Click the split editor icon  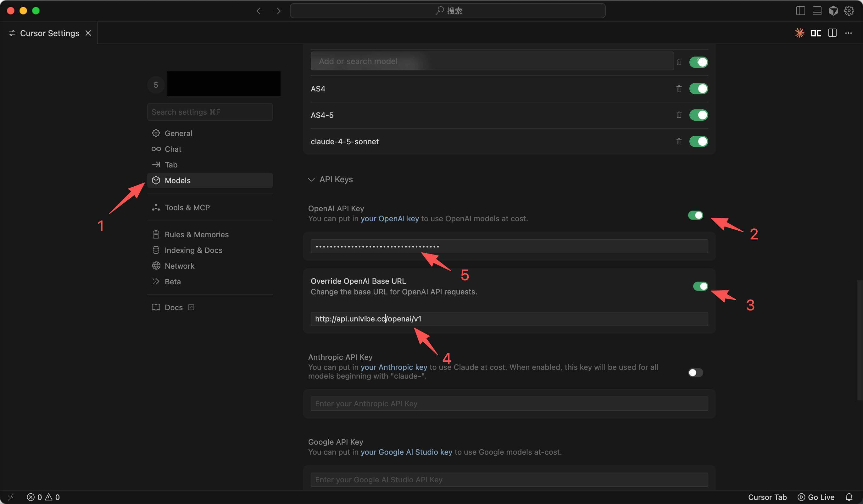[x=832, y=33]
